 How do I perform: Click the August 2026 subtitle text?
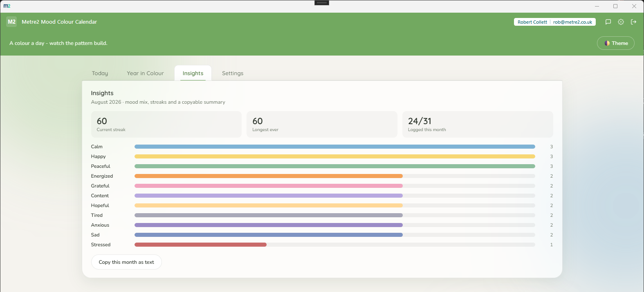[158, 102]
